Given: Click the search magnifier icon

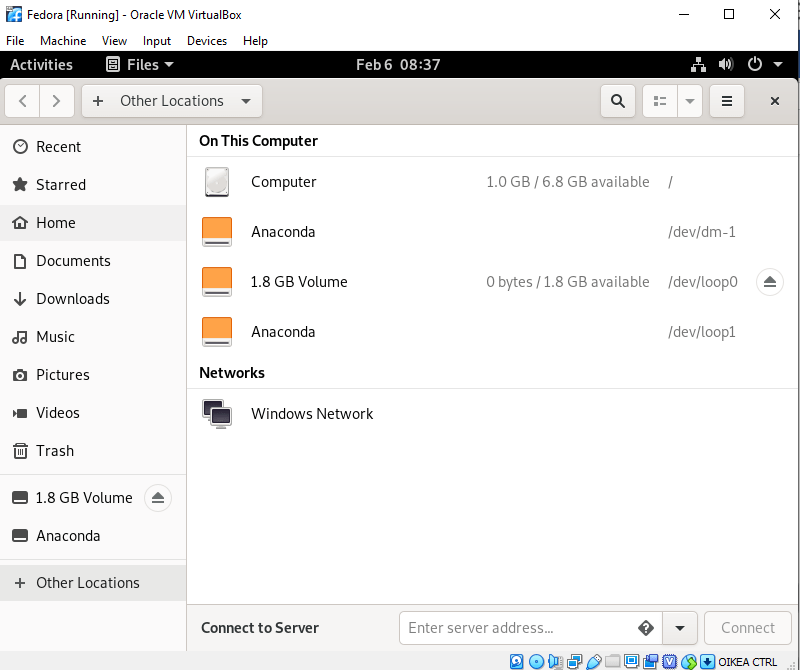Looking at the screenshot, I should (618, 101).
